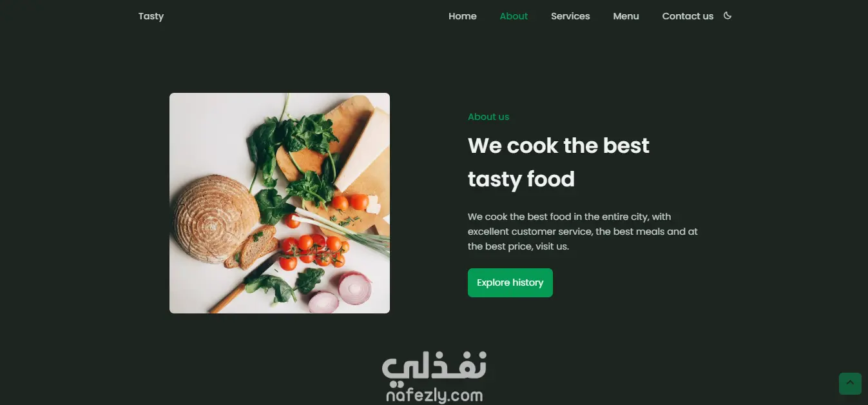Click the Arabic nafezly logo watermark
The image size is (868, 405).
point(434,366)
